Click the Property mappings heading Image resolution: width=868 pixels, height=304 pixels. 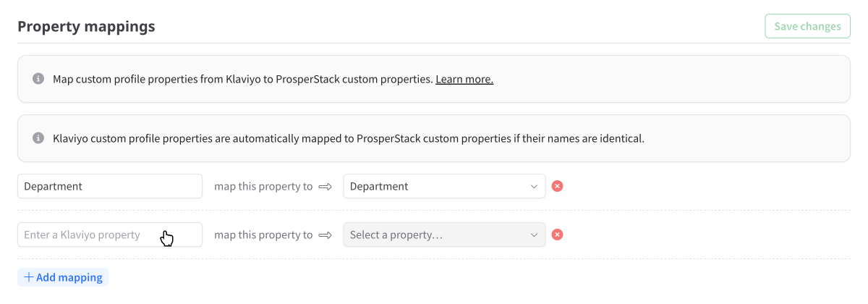(86, 27)
